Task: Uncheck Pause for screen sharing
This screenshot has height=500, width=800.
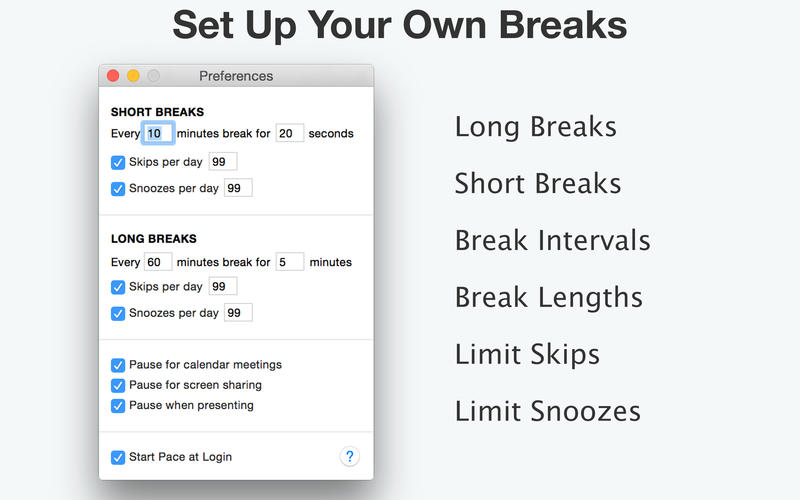Action: pos(118,385)
